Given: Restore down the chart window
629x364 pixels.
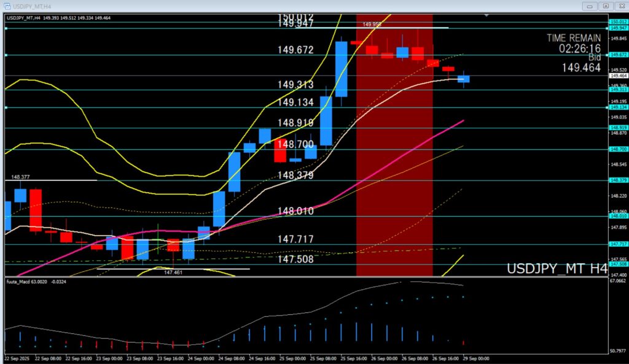Looking at the screenshot, I should click(606, 6).
